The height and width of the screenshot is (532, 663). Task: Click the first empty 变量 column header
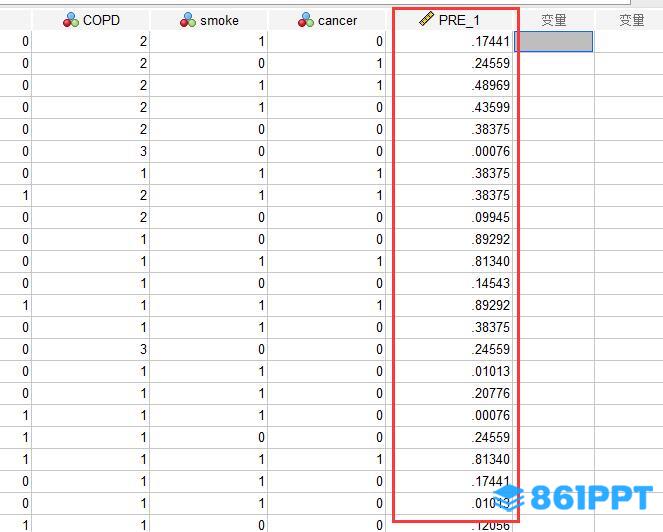pyautogui.click(x=554, y=20)
